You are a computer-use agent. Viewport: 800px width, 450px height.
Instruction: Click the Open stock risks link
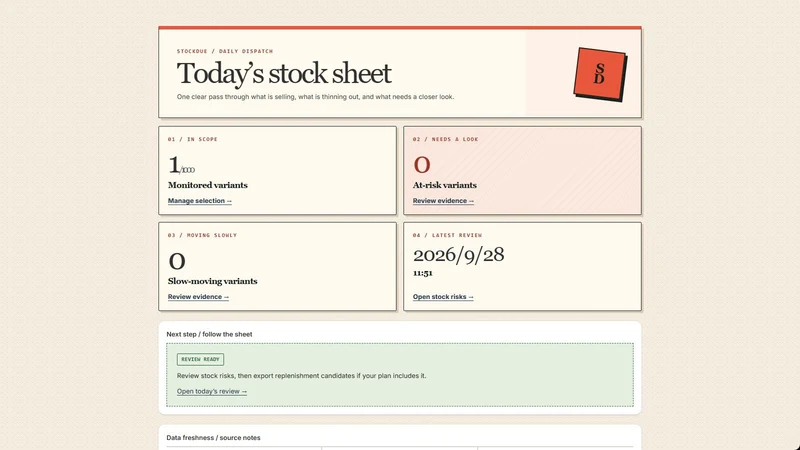click(x=443, y=297)
